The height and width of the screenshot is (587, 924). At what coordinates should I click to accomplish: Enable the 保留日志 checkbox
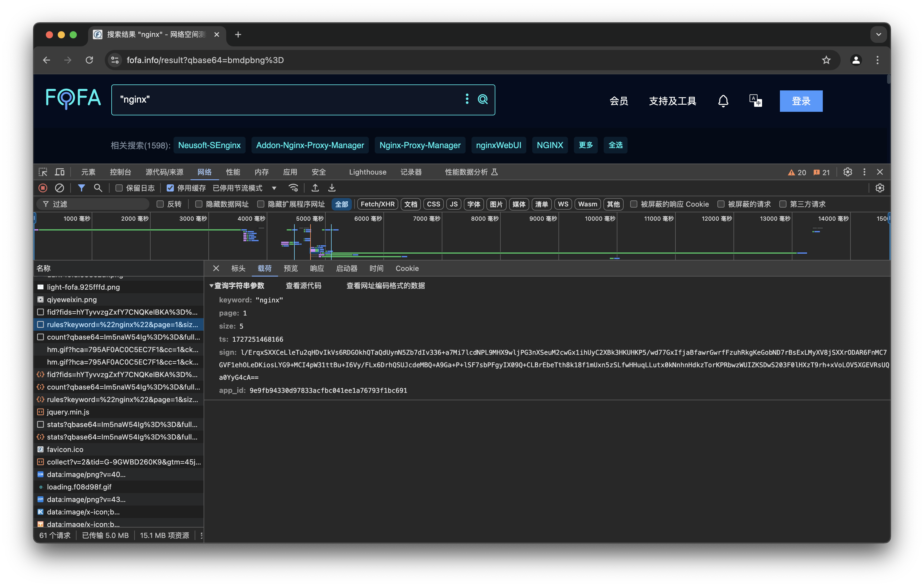click(x=119, y=188)
